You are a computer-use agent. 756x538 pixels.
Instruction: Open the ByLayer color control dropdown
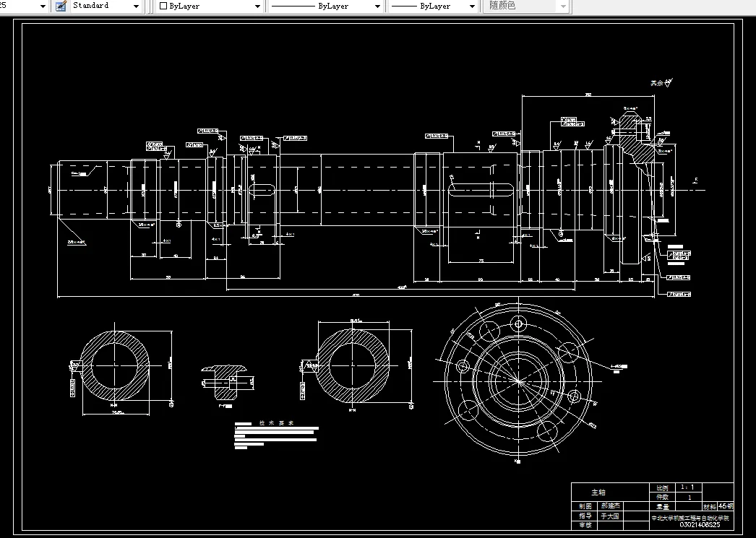coord(210,6)
